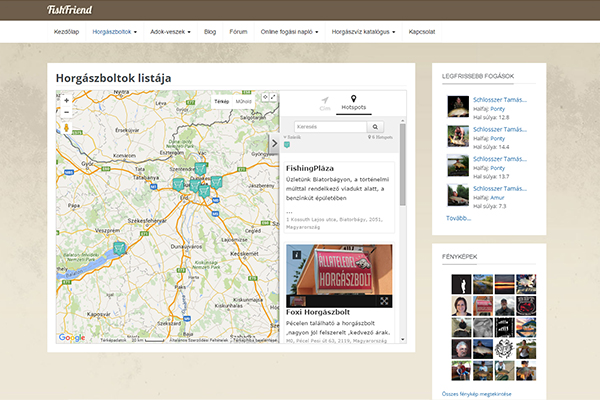The image size is (600, 400).
Task: Switch map to Műhold satellite view
Action: coord(243,101)
